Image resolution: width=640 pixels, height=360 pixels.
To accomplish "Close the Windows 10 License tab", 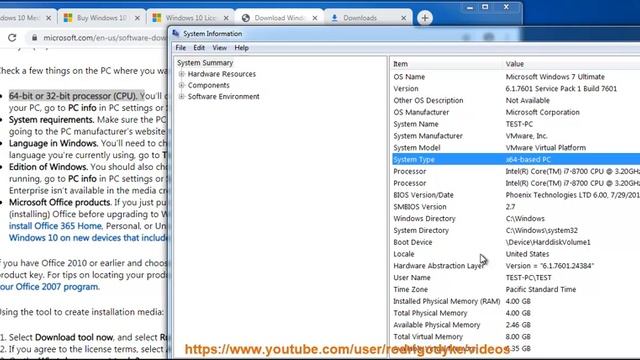I will (x=226, y=18).
